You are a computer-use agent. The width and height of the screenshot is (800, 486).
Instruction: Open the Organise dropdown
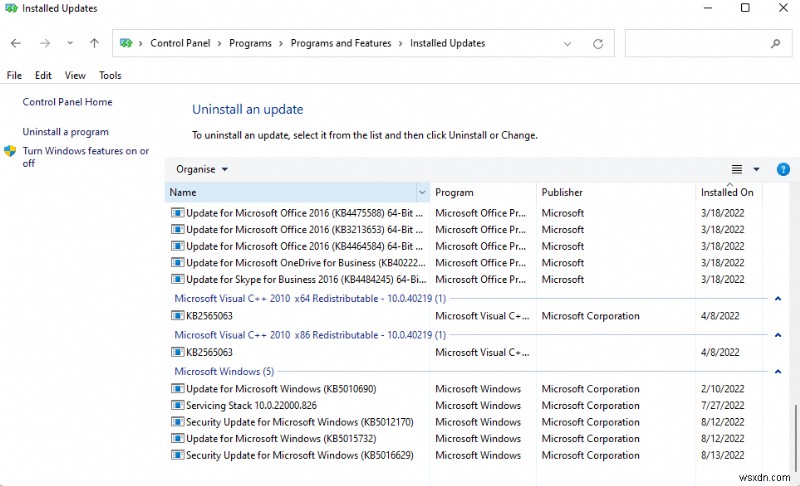click(x=202, y=169)
